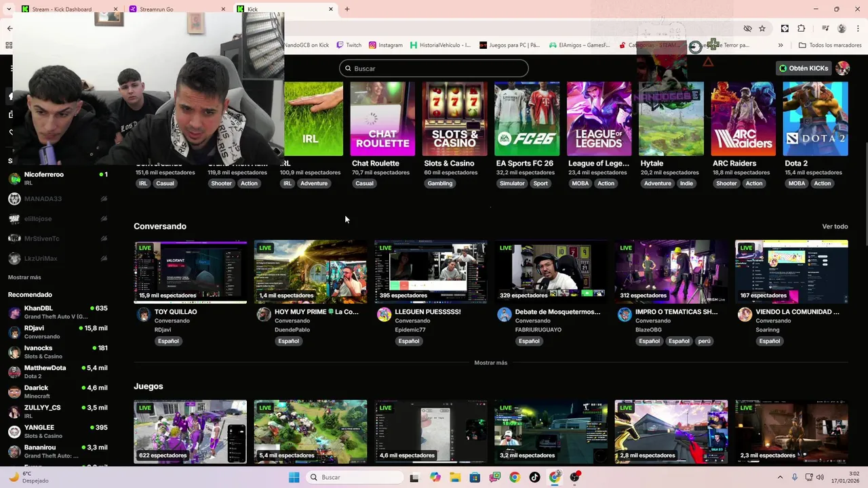Screen dimensions: 868x488
Task: Open Ivanocks recommended channel
Action: coord(58,352)
